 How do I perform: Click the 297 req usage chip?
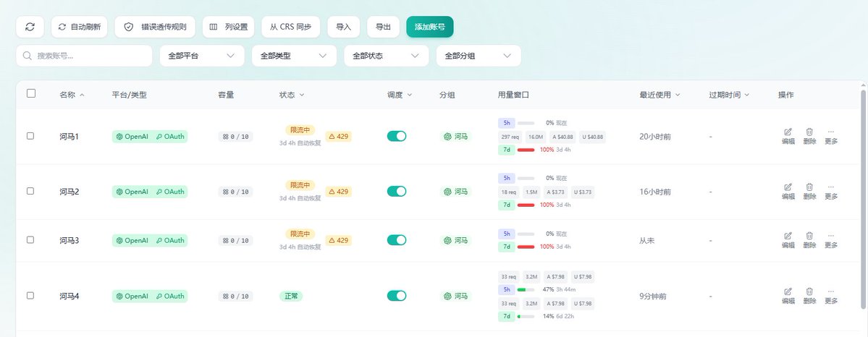pos(510,137)
